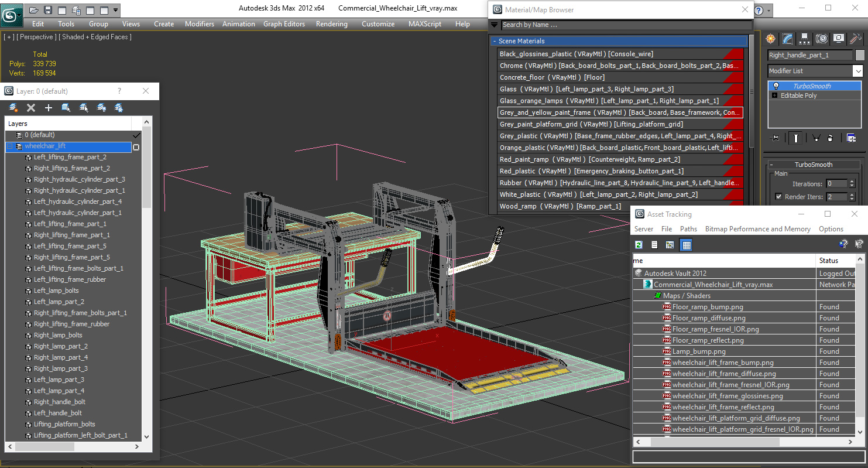Open the Graph Editors menu
This screenshot has width=868, height=468.
coord(284,24)
